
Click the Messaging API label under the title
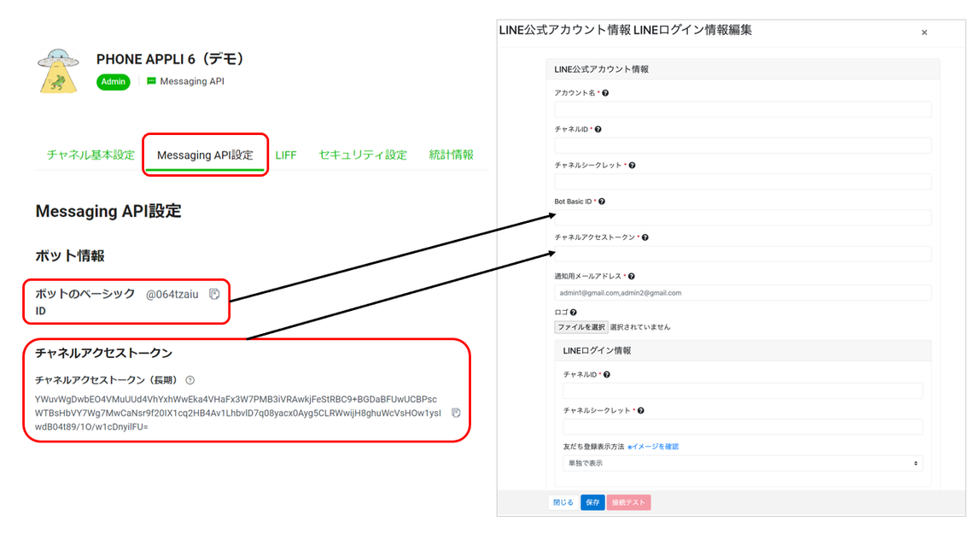(192, 81)
